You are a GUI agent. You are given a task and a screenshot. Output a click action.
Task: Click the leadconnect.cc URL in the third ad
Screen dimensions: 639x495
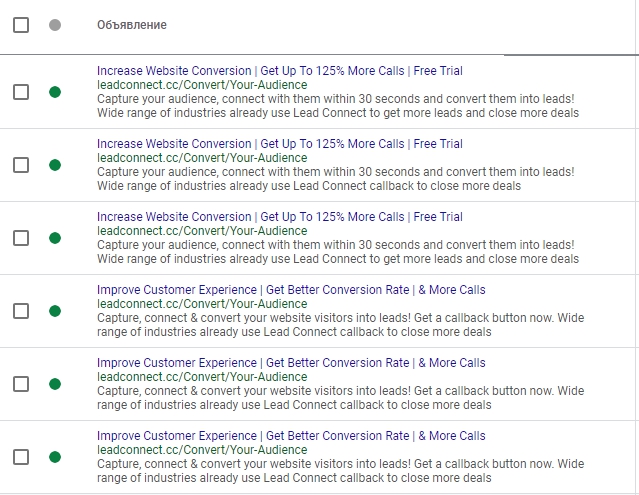click(202, 231)
